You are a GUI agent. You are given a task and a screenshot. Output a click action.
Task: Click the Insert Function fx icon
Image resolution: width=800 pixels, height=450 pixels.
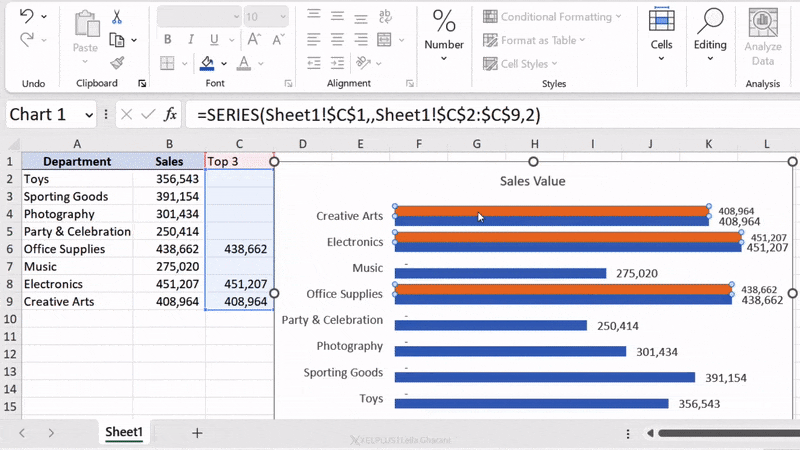tap(170, 114)
